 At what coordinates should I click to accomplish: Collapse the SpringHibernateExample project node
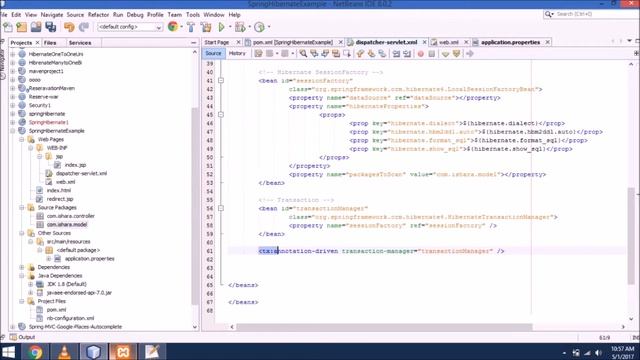[13, 131]
